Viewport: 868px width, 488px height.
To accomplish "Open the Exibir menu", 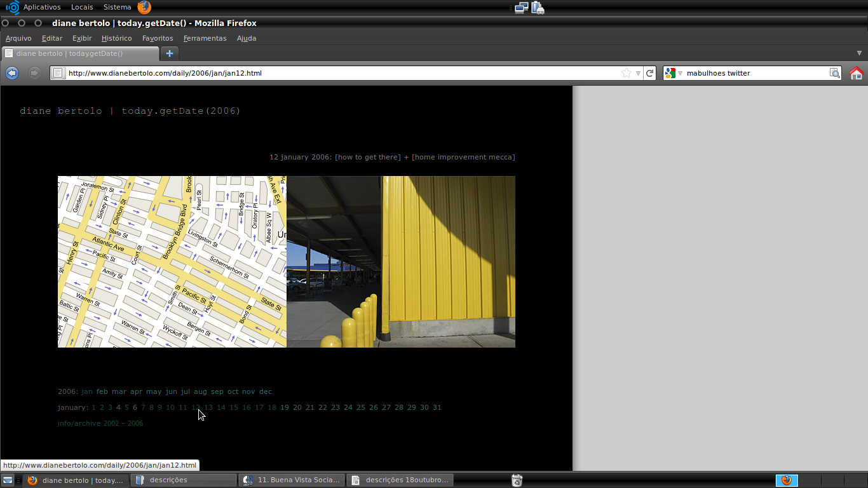I will coord(82,38).
